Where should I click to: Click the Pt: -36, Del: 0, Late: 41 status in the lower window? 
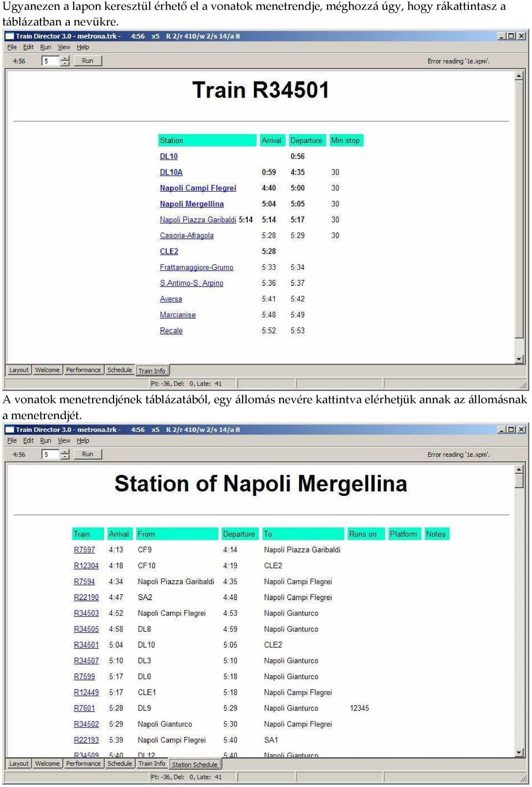click(x=186, y=777)
